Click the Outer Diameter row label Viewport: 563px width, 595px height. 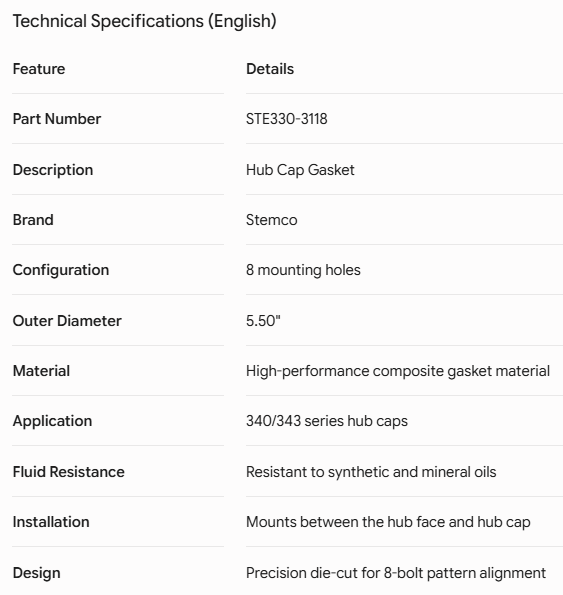coord(67,321)
